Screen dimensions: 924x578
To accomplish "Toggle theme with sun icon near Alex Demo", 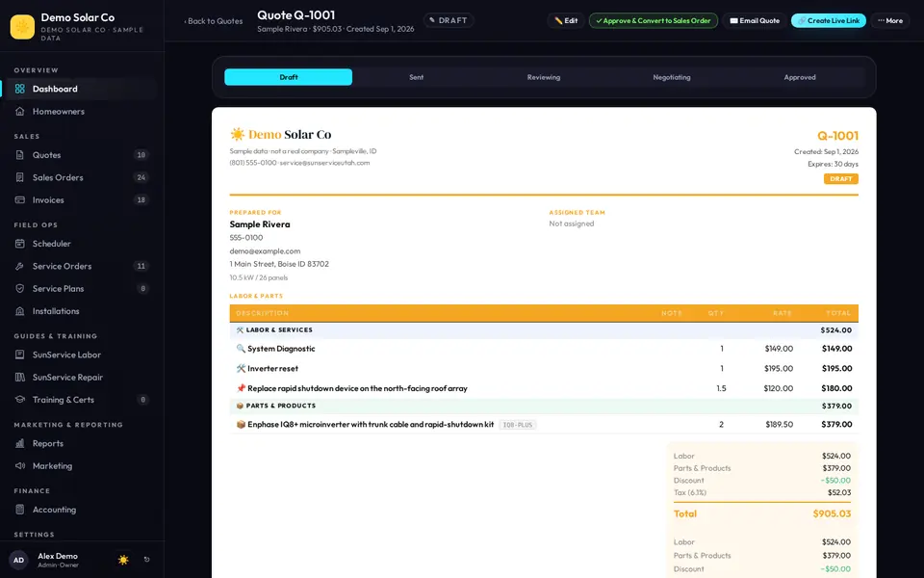I will pyautogui.click(x=123, y=560).
